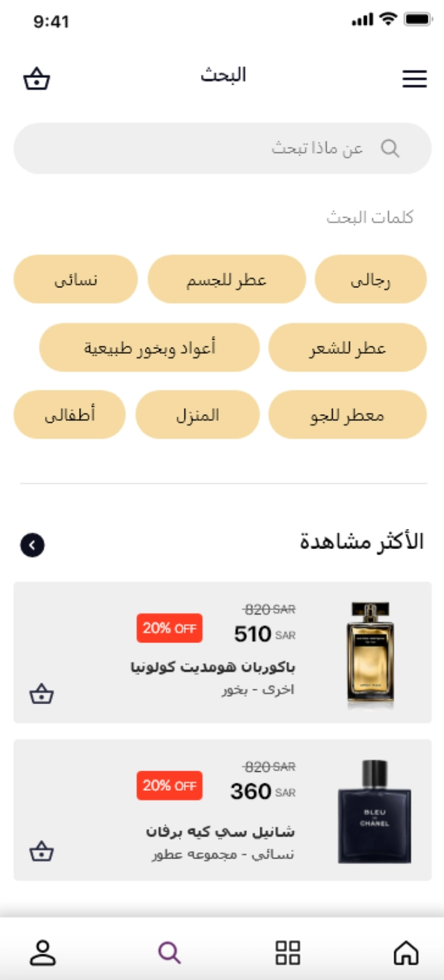Open the categories grid in the bottom bar
Screen dimensions: 444x980
pos(288,952)
